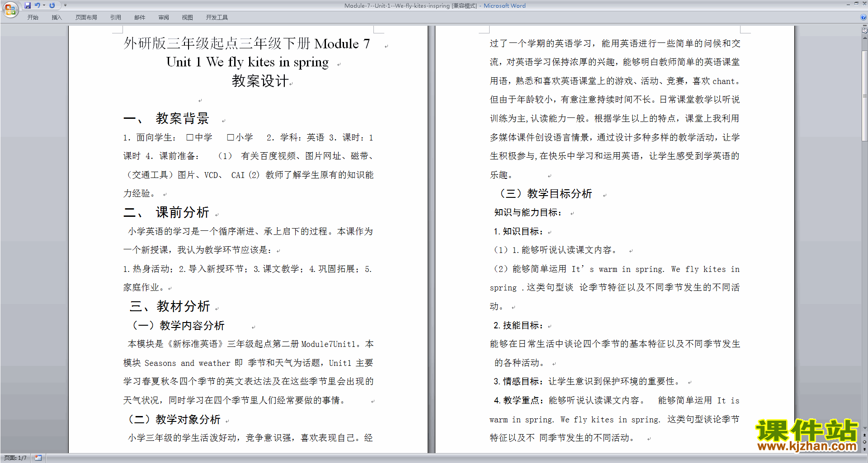868x463 pixels.
Task: Click the macro recording icon in status bar
Action: (x=38, y=458)
